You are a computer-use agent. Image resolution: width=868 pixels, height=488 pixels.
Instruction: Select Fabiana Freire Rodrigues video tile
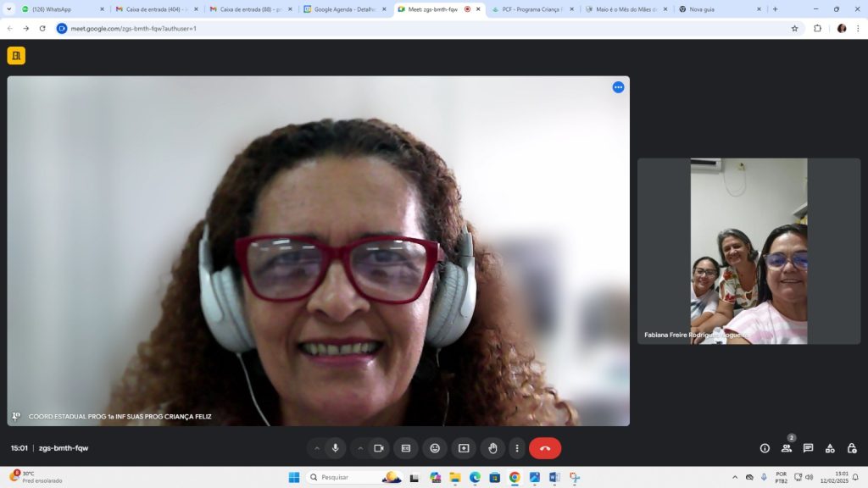click(x=748, y=251)
